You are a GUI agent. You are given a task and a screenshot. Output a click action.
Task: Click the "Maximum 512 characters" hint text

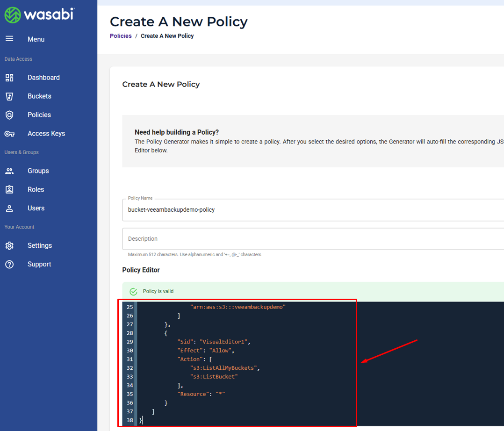pyautogui.click(x=194, y=255)
